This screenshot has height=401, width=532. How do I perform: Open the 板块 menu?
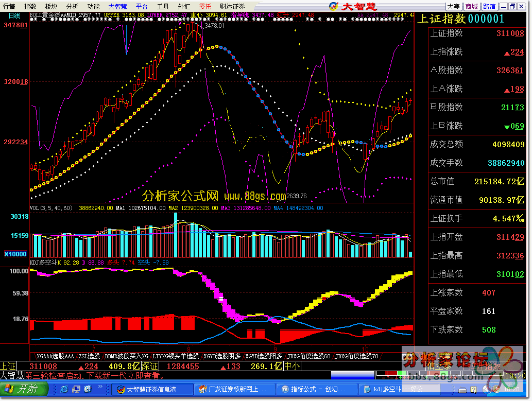point(51,6)
